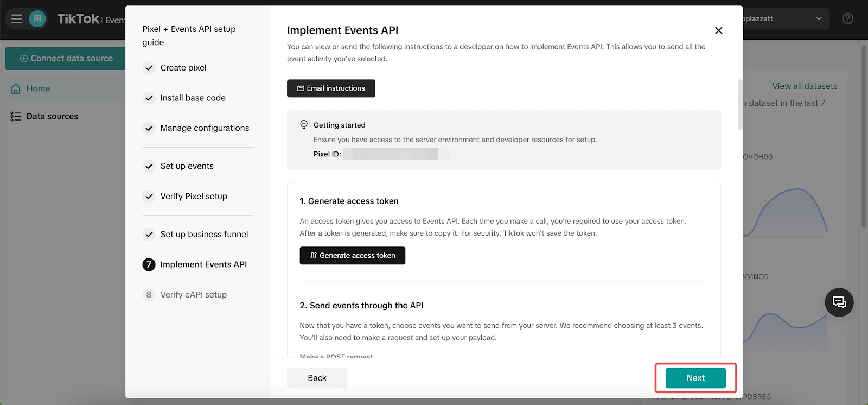Select the completed Create pixel step
The height and width of the screenshot is (405, 868).
click(183, 68)
